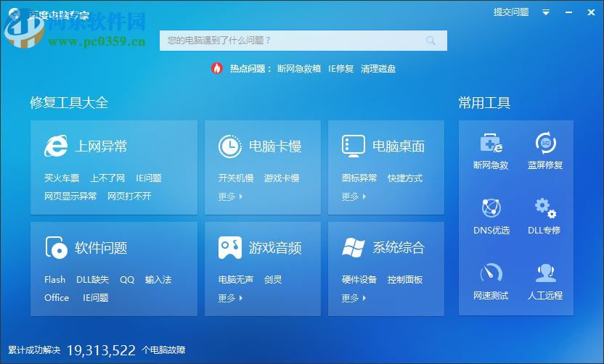The image size is (604, 364).
Task: Select the 买火车票 link
Action: pos(62,178)
